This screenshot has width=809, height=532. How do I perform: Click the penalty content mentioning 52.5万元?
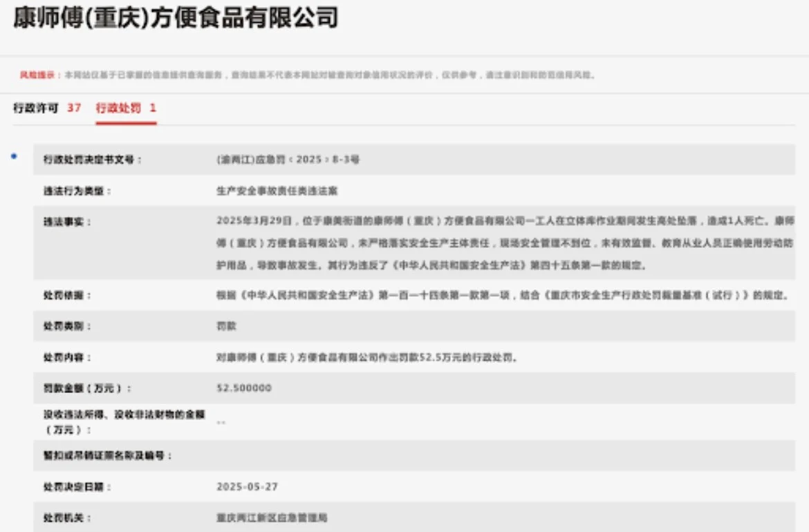[367, 358]
